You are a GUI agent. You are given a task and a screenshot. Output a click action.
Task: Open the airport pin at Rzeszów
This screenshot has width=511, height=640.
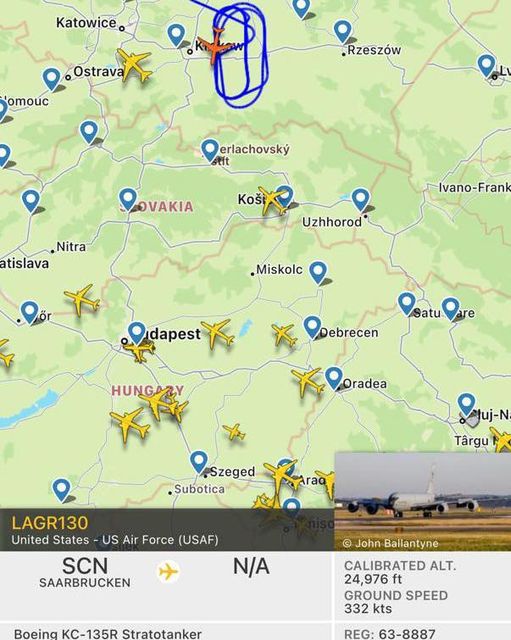(x=343, y=32)
